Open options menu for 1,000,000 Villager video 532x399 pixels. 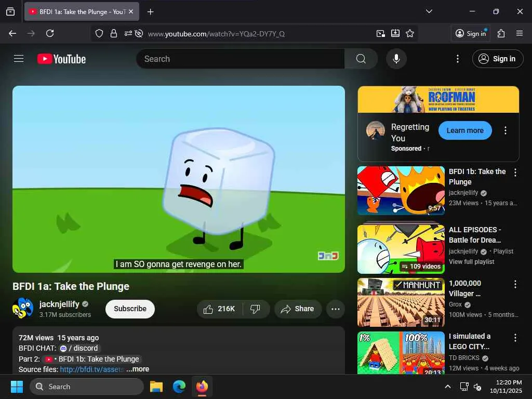515,284
